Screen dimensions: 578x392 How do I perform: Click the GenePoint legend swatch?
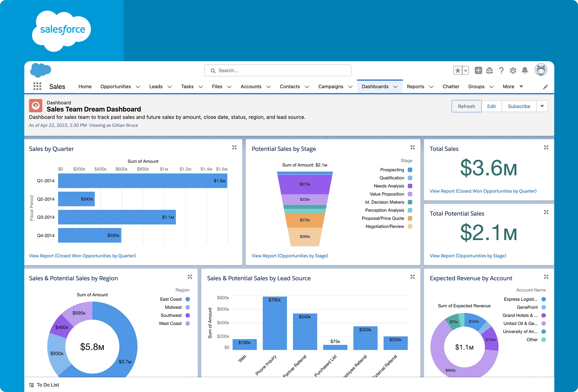coord(544,307)
